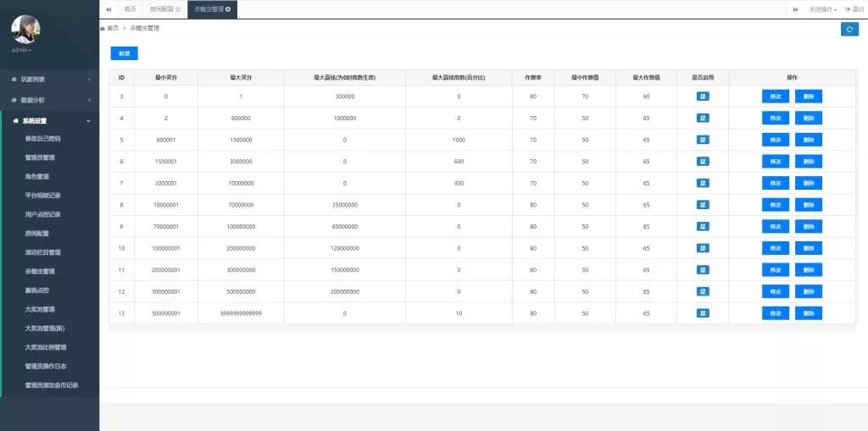The width and height of the screenshot is (868, 431).
Task: Toggle the 是 enabled badge for ID 8
Action: click(x=703, y=204)
